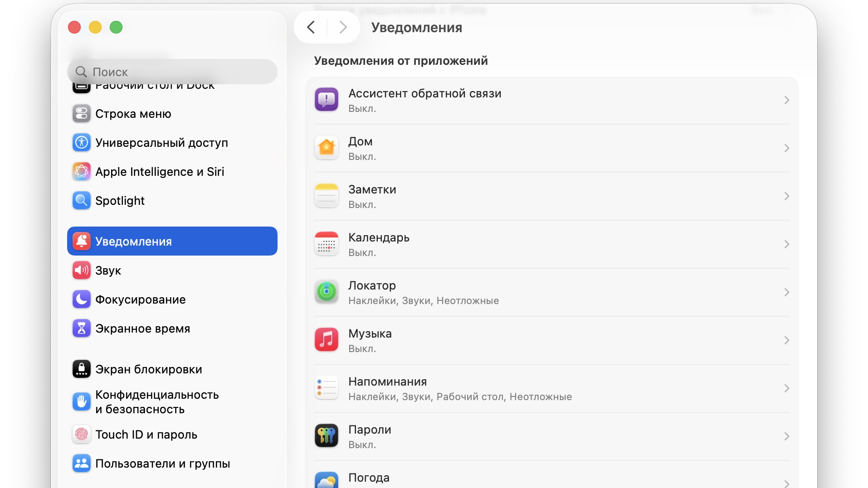Click the Звук speaker icon

[82, 271]
